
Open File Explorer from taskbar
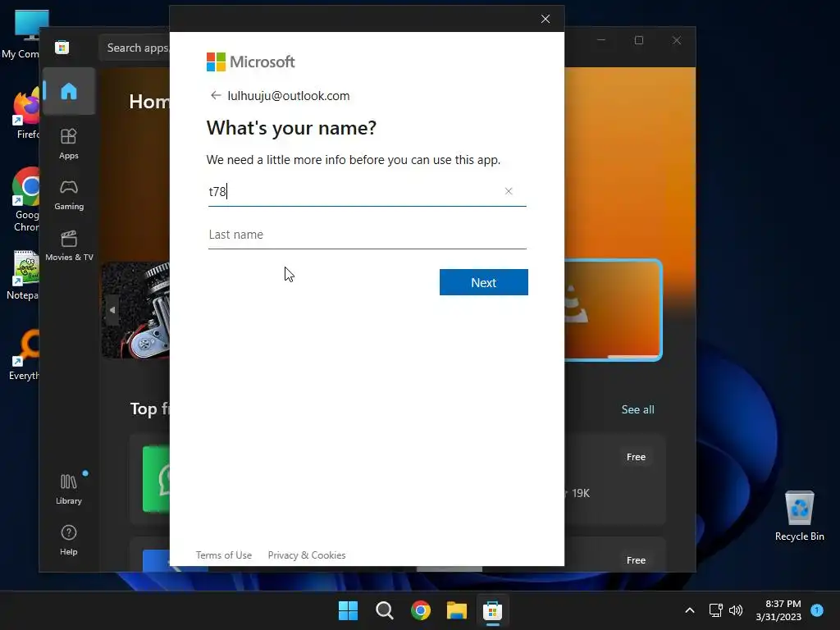[x=457, y=610]
